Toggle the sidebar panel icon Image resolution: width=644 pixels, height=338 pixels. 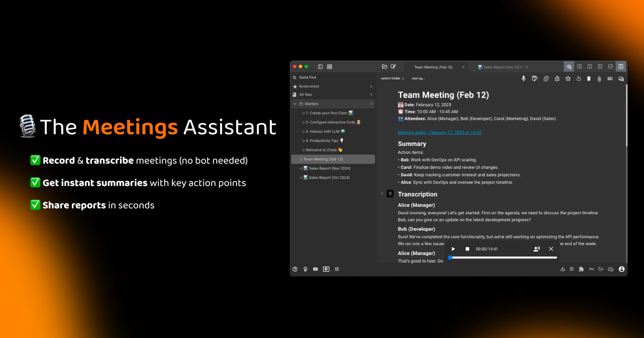tap(320, 67)
